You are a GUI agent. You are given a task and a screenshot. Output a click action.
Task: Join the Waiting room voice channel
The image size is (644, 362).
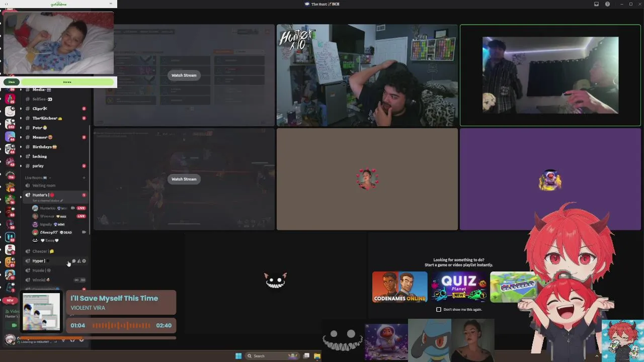[x=54, y=186]
